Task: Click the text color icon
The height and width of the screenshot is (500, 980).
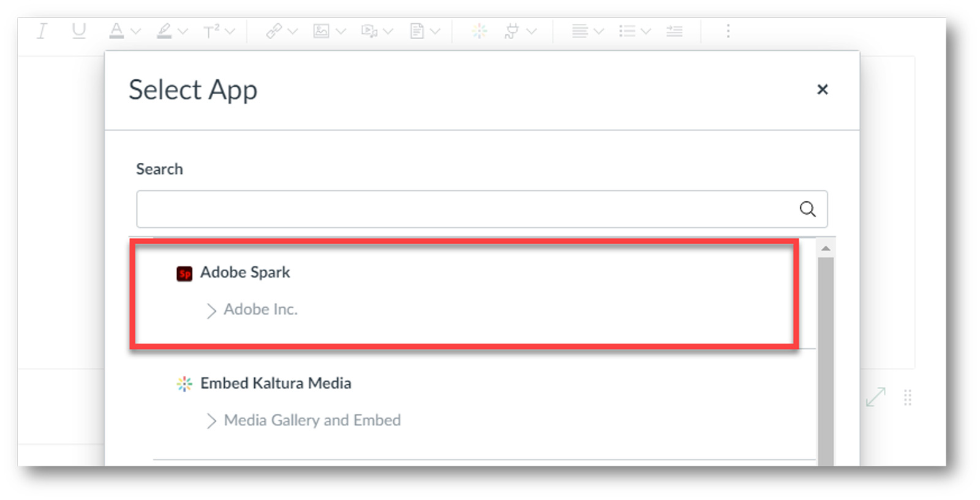Action: click(x=116, y=31)
